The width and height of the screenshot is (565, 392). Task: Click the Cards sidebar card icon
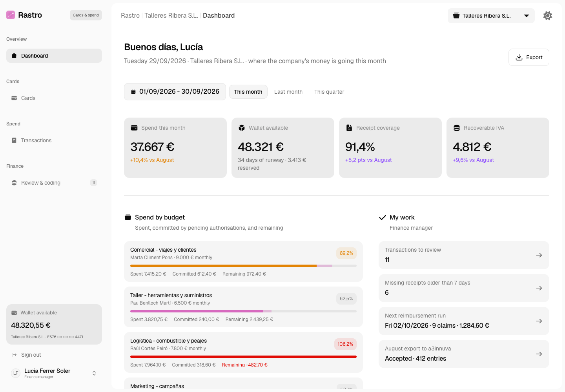coord(14,98)
